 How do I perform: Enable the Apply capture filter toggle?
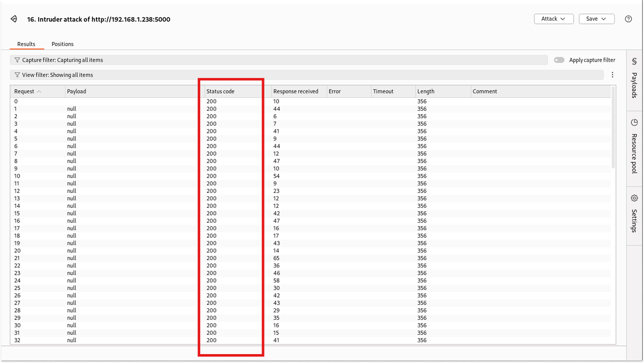tap(559, 60)
